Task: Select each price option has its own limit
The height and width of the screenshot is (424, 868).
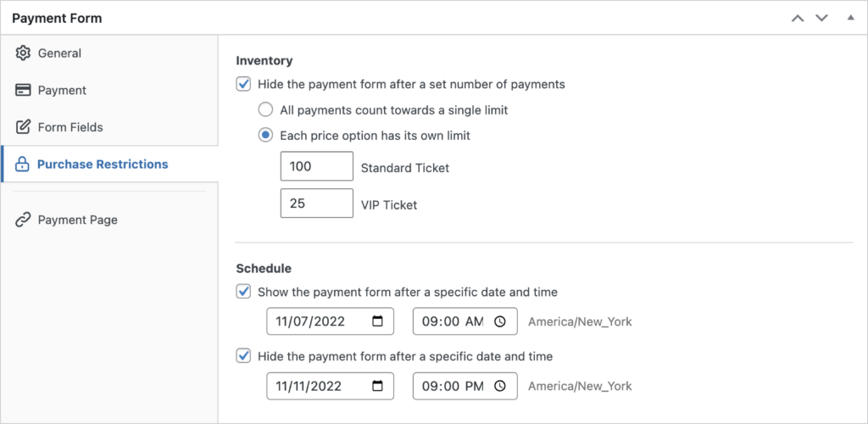Action: [265, 136]
